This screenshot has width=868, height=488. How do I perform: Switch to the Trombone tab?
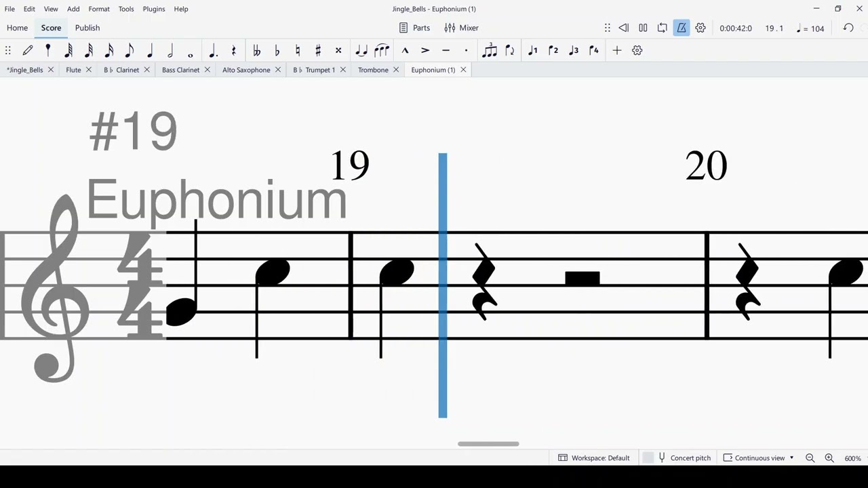coord(373,70)
